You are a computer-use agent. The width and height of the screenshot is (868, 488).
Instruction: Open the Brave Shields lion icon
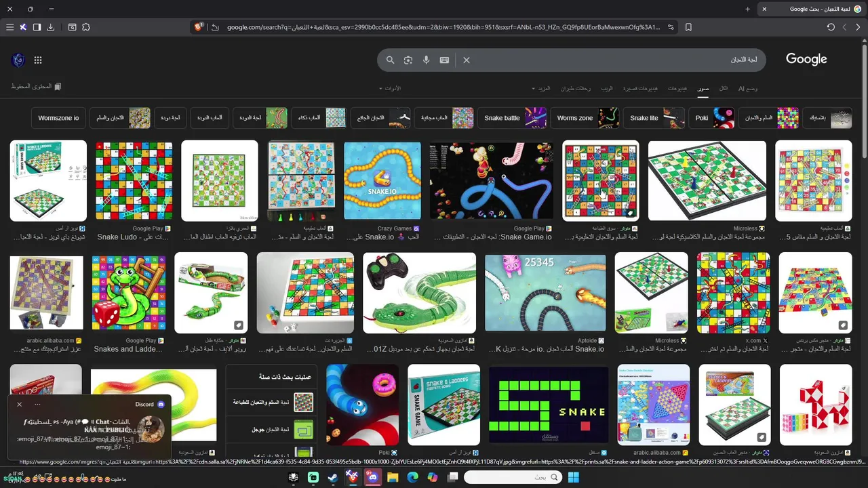pyautogui.click(x=199, y=27)
